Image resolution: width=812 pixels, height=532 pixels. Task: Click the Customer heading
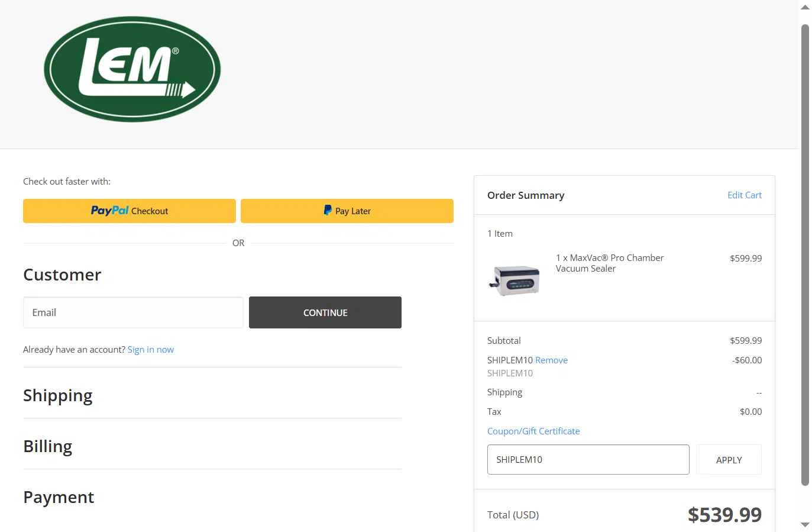tap(62, 275)
